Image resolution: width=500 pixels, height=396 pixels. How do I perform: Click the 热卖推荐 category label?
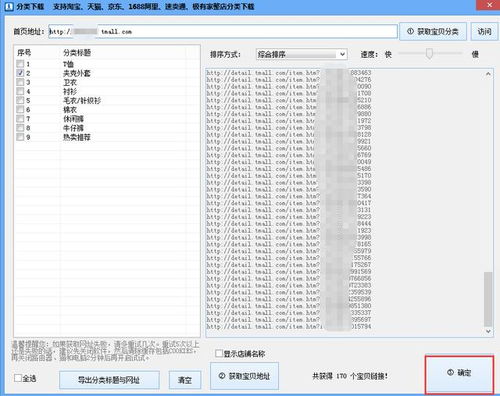pyautogui.click(x=77, y=137)
